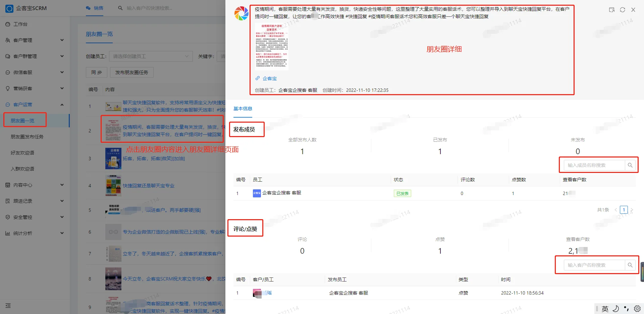Open 朋友圈发布任务 in the sidebar

click(27, 137)
